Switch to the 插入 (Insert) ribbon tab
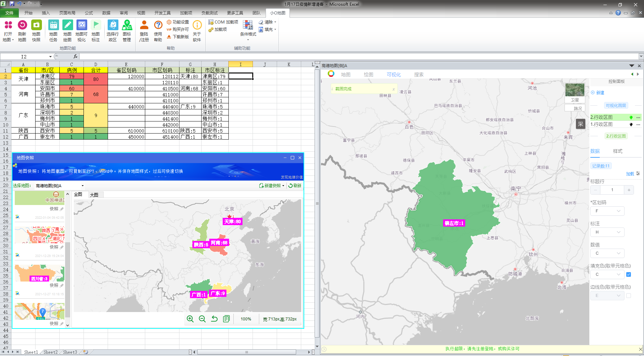The image size is (644, 356). pos(46,13)
